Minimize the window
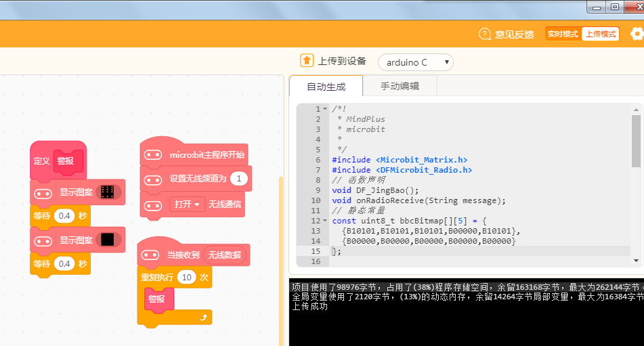644x346 pixels. coord(597,7)
